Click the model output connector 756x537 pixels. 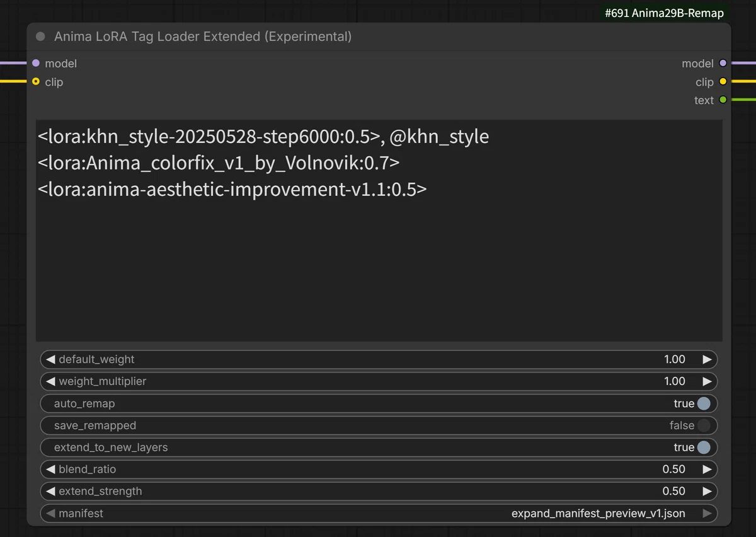723,63
